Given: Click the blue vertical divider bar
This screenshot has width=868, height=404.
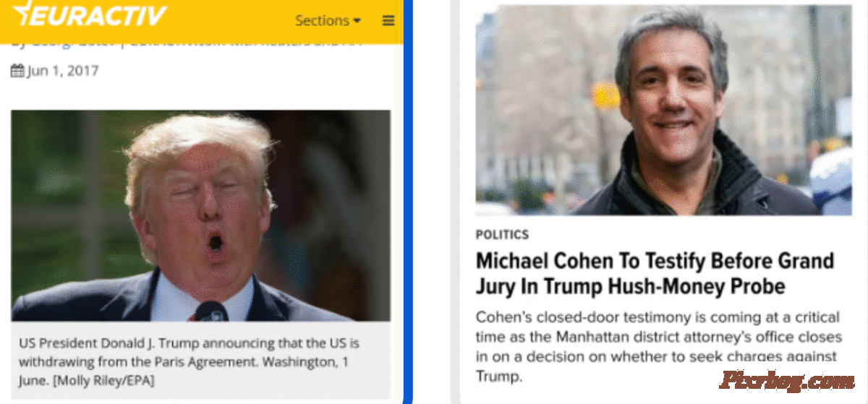Looking at the screenshot, I should [407, 202].
